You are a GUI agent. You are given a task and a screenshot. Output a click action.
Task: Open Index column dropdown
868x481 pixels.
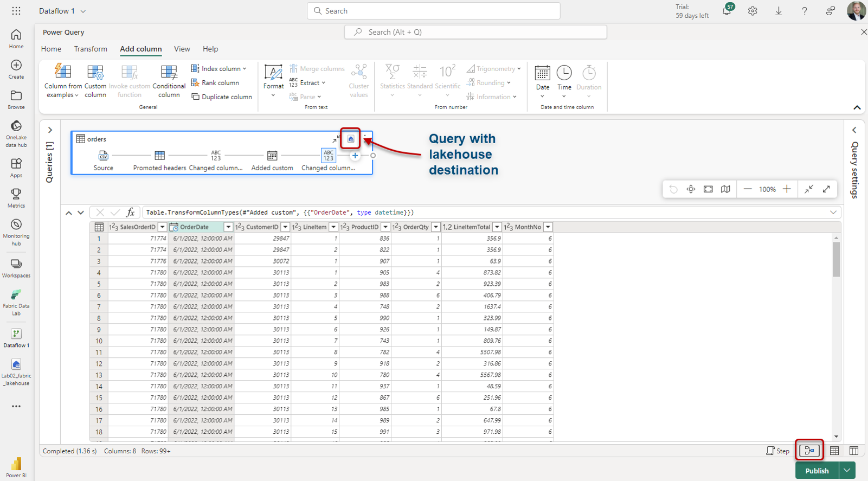point(218,69)
